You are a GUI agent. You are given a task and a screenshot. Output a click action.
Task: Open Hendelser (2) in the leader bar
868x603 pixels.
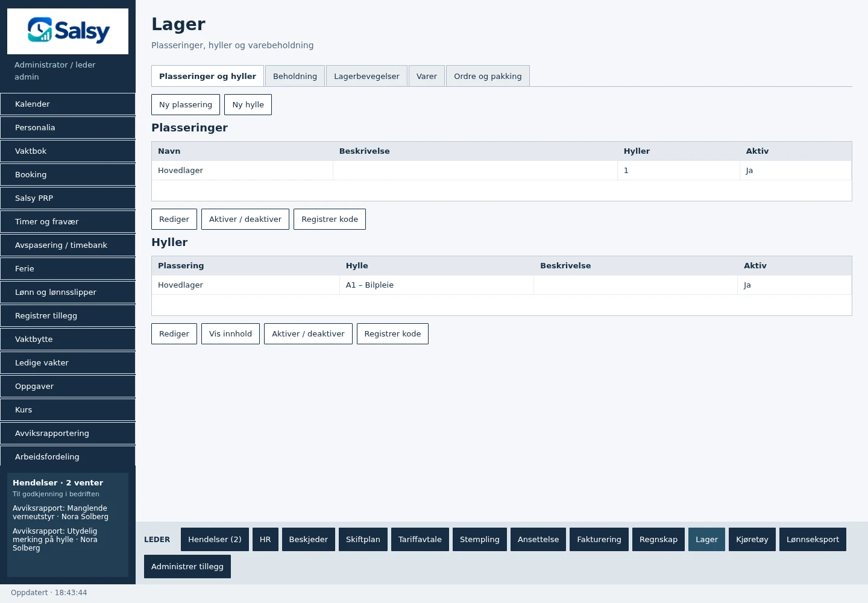215,539
